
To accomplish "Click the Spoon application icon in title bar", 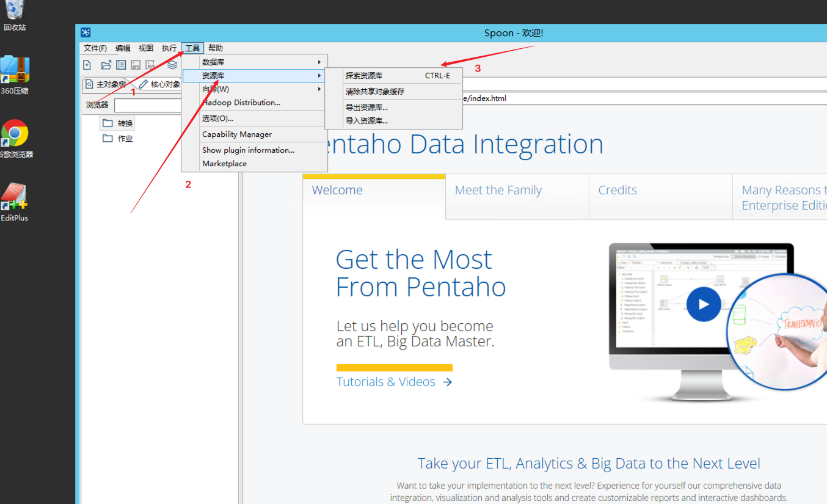I will coord(86,33).
